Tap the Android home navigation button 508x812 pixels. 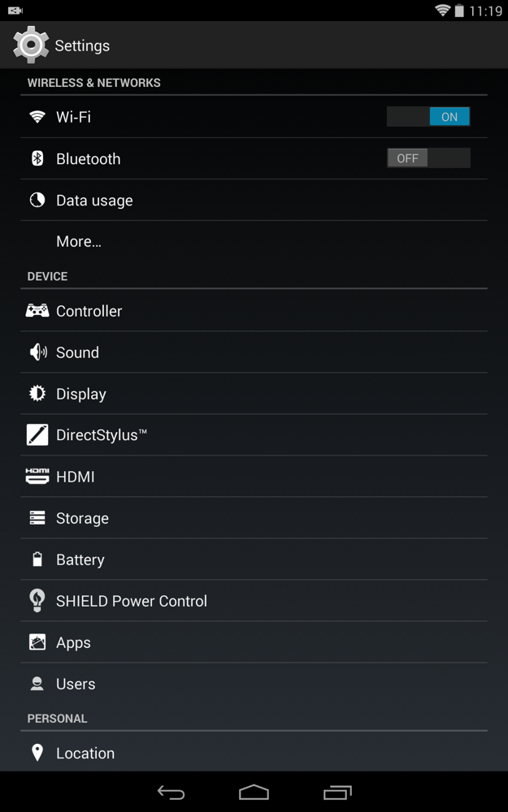point(254,793)
